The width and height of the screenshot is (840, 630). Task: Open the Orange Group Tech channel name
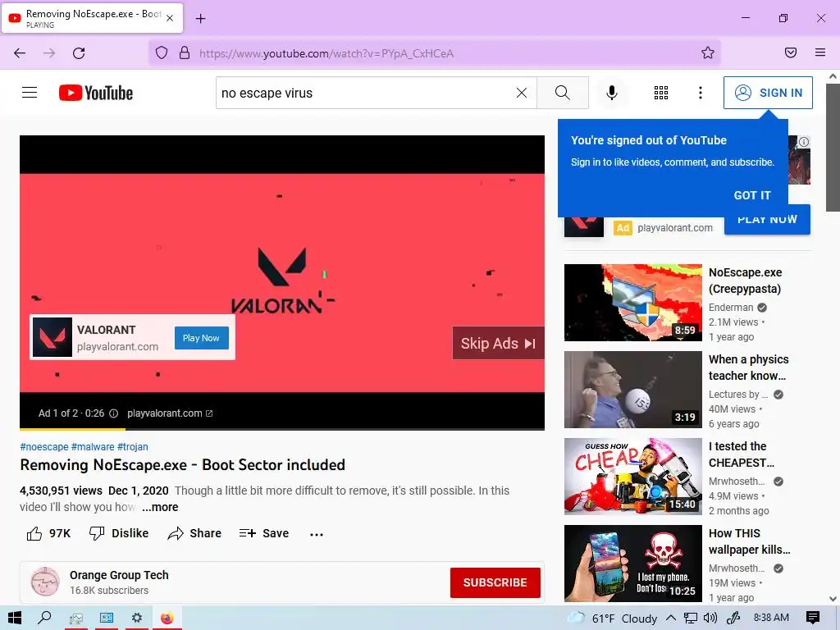tap(119, 575)
